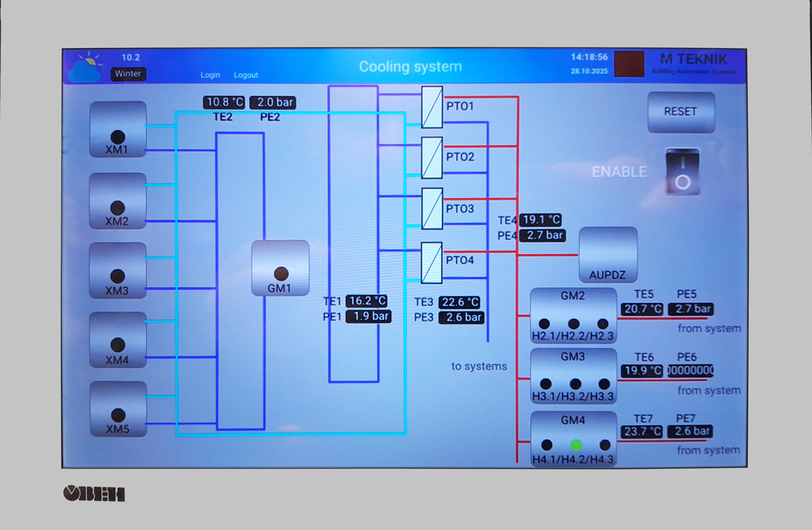Toggle the H2.1 pump in GM2

pos(544,324)
